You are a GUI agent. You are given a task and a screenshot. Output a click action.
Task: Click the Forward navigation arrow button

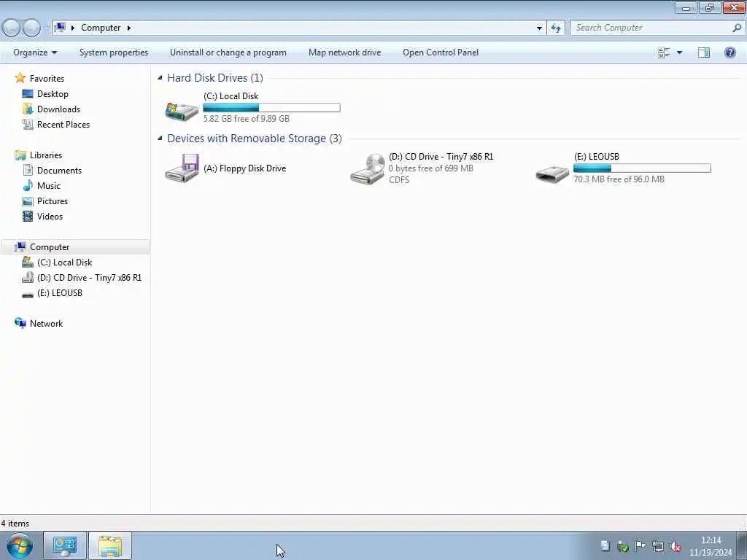pyautogui.click(x=31, y=28)
